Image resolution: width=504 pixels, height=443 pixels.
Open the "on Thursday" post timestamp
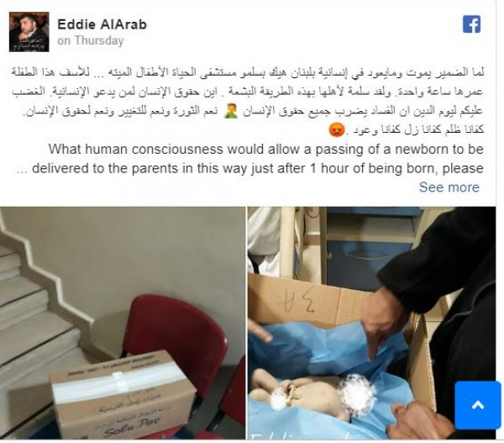pyautogui.click(x=91, y=41)
